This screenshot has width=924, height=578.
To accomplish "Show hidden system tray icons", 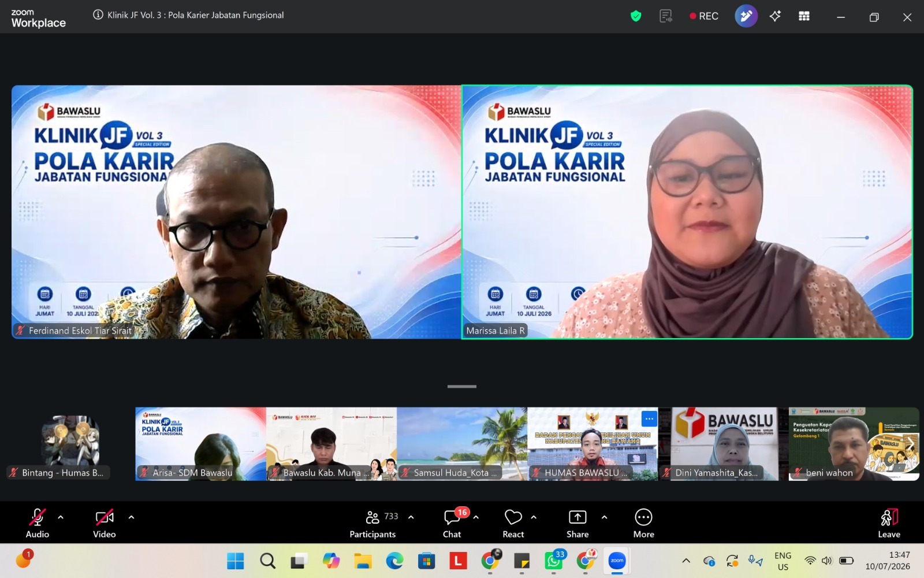I will (x=686, y=561).
